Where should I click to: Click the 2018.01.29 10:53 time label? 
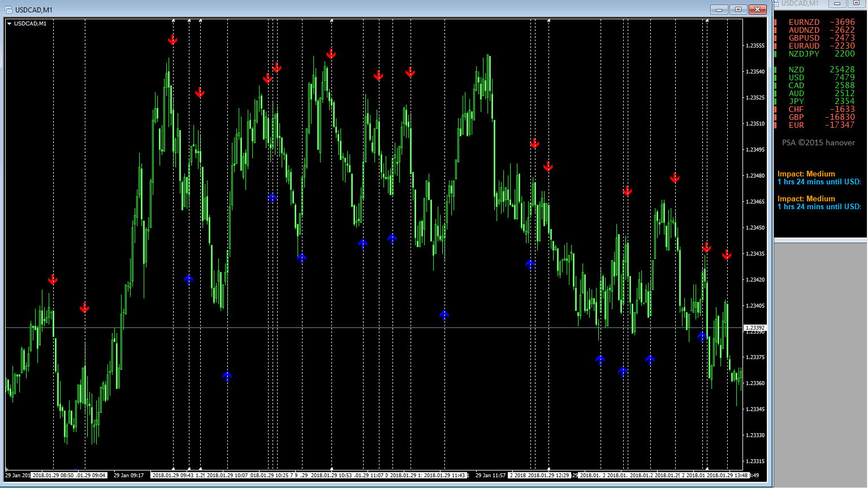(x=331, y=476)
